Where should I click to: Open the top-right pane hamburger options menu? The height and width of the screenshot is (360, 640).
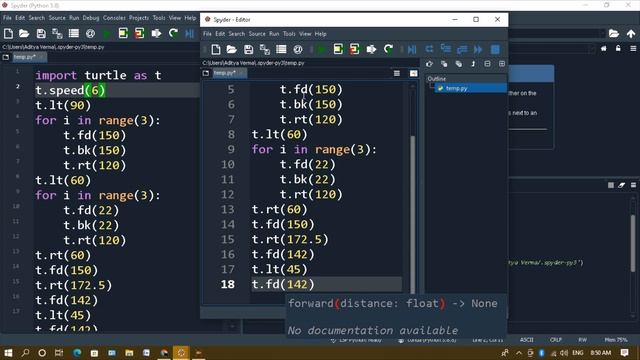[633, 48]
